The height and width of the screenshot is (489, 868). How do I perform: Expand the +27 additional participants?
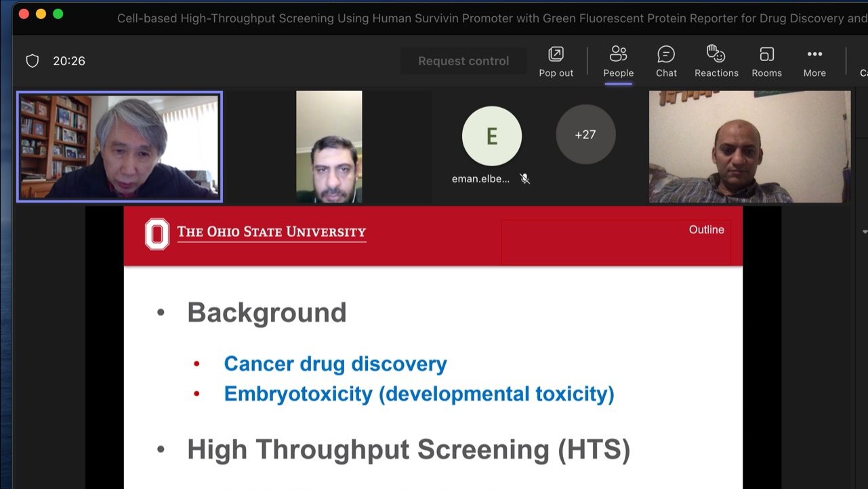585,134
